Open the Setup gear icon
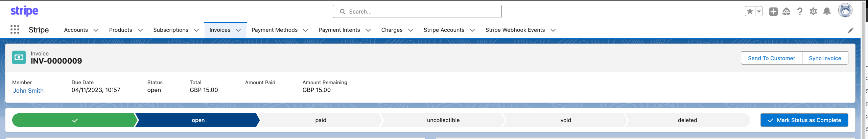Screen dimensions: 868x139 pos(813,11)
